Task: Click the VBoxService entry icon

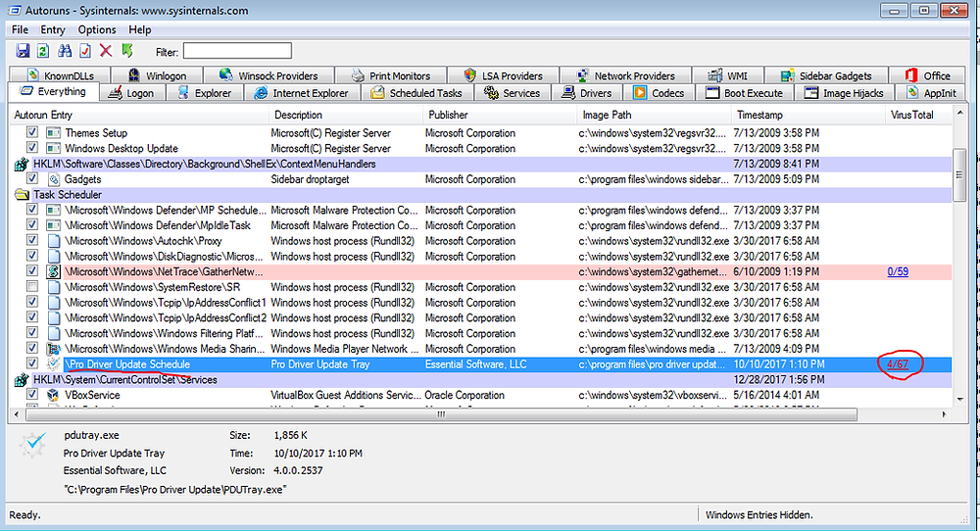Action: [53, 395]
